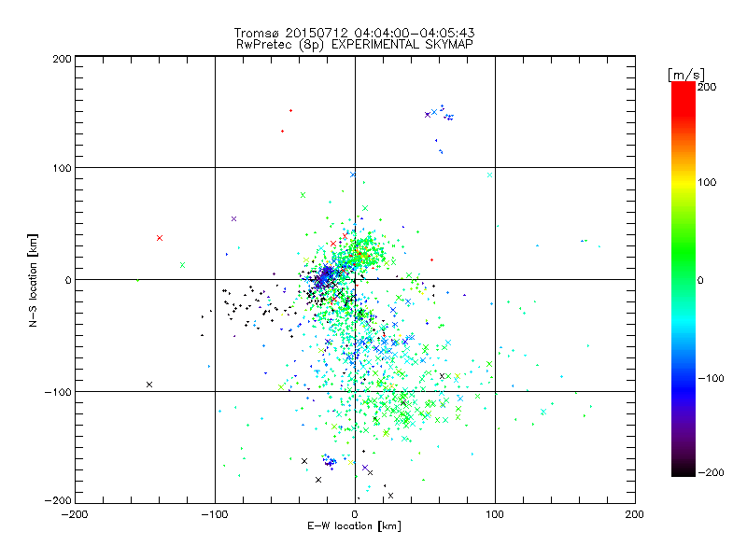Click the 'N-S location [km]' axis label
The image size is (747, 560).
(33, 280)
